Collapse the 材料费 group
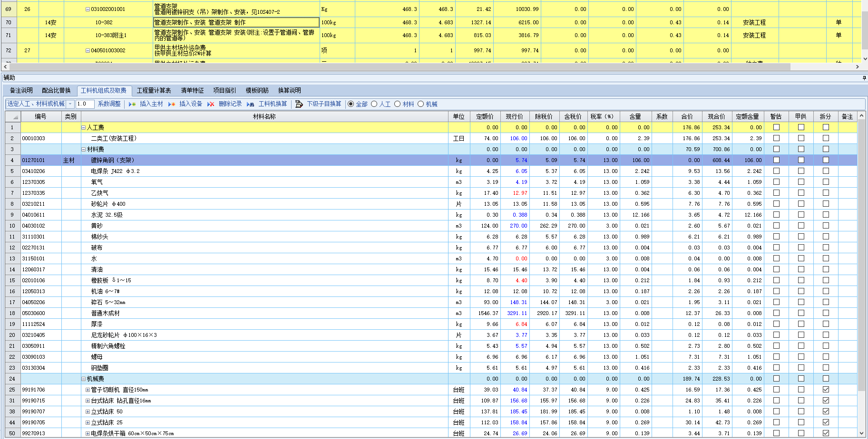This screenshot has height=439, width=868. click(x=84, y=150)
